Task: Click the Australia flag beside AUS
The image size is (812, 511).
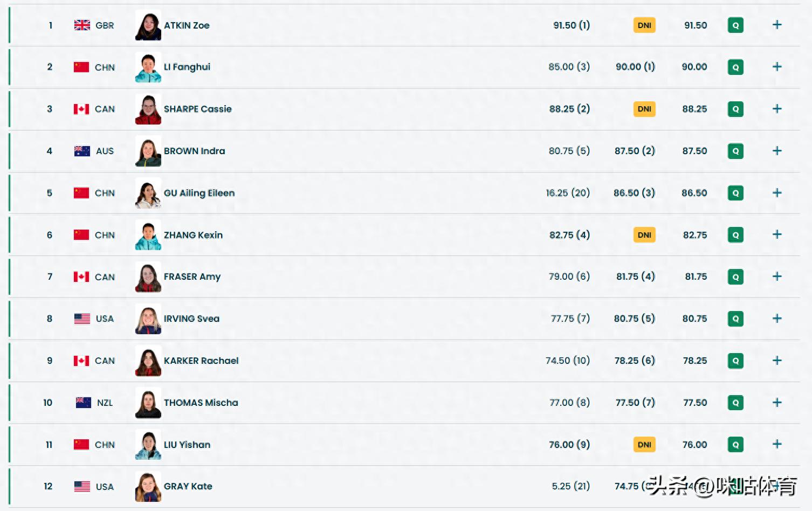Action: click(x=82, y=151)
